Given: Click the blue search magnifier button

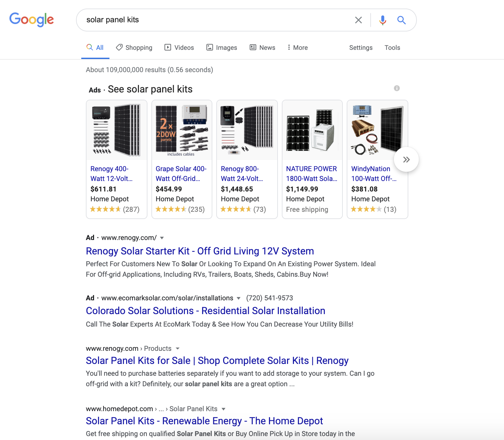Looking at the screenshot, I should click(401, 20).
